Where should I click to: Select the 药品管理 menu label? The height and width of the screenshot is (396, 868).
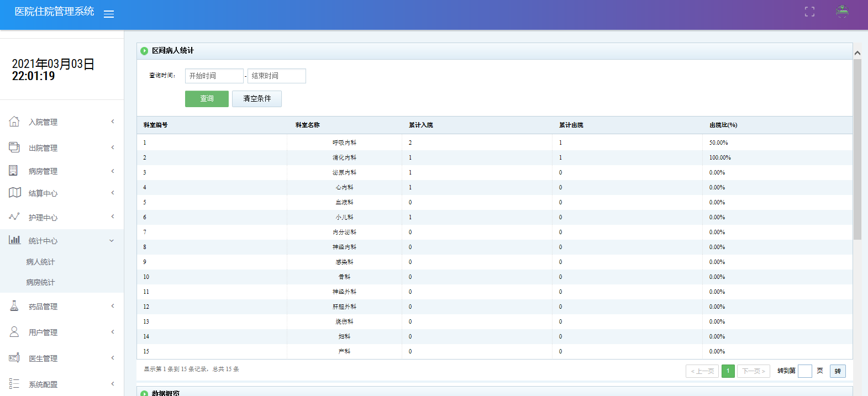click(x=43, y=307)
